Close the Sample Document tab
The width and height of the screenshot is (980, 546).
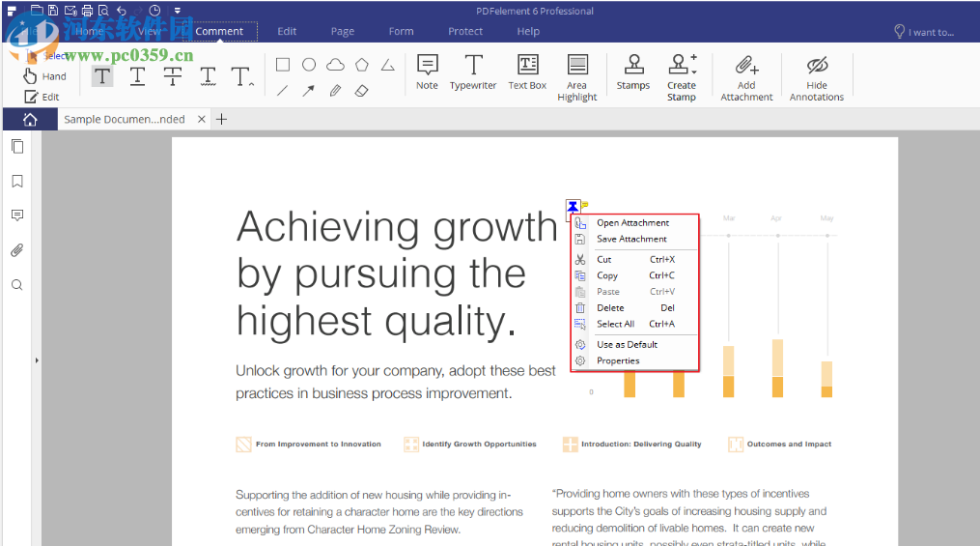(201, 119)
